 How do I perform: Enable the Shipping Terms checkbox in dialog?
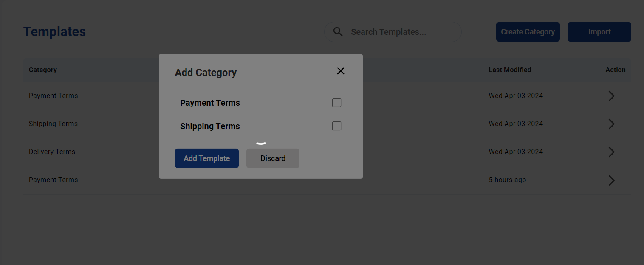click(x=336, y=126)
